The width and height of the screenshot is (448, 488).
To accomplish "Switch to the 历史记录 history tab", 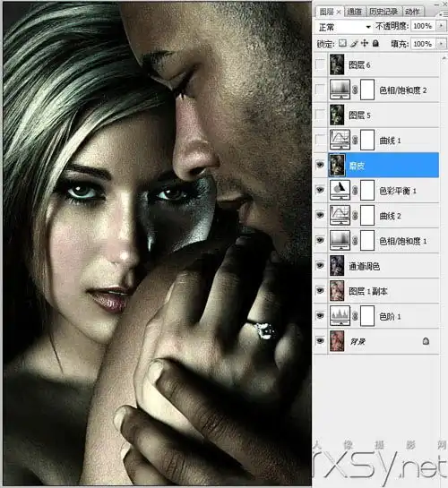I will [x=383, y=12].
